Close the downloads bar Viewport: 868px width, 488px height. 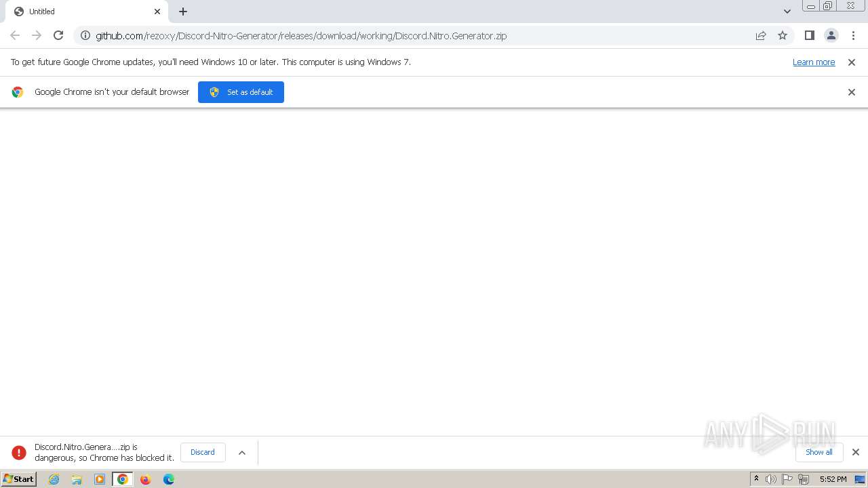[855, 452]
